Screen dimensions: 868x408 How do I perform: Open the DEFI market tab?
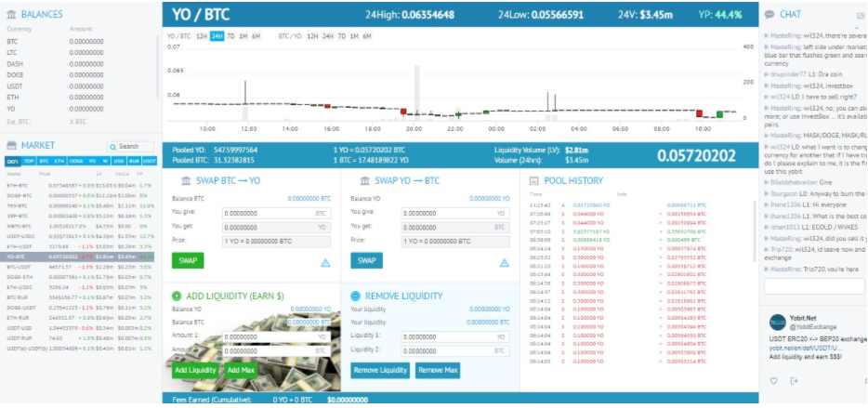coord(13,161)
